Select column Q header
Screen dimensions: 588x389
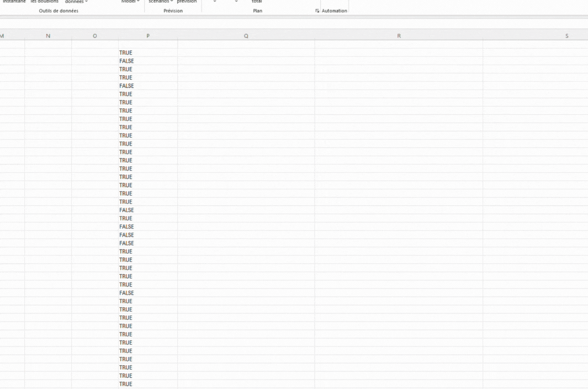point(246,36)
